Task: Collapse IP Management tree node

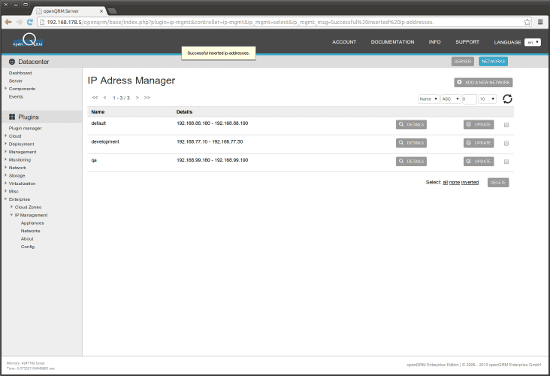Action: click(x=12, y=215)
